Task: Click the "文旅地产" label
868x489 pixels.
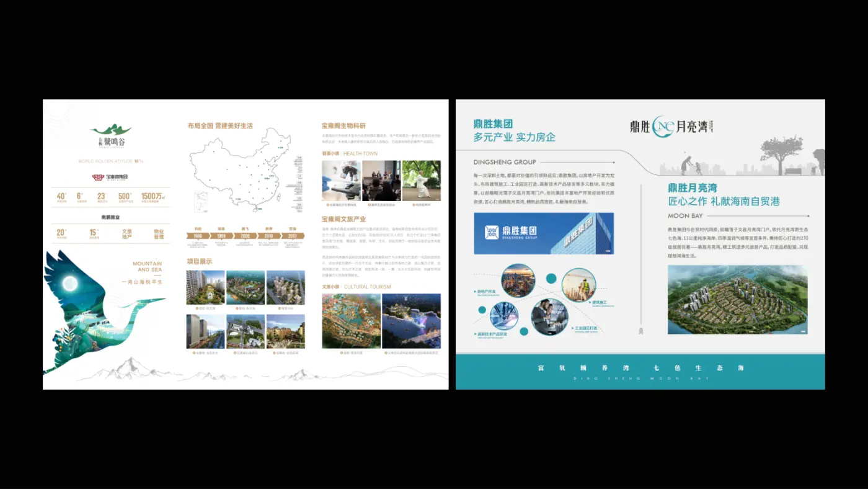Action: tap(127, 234)
